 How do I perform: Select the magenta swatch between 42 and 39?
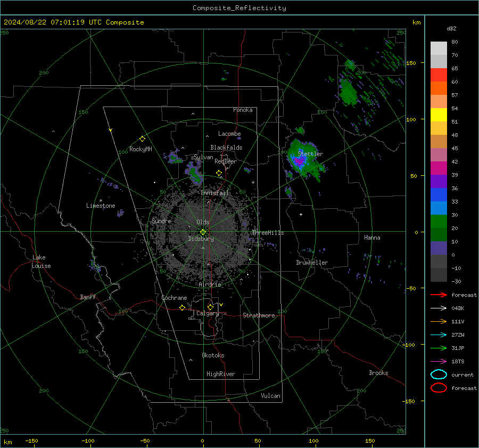[439, 168]
